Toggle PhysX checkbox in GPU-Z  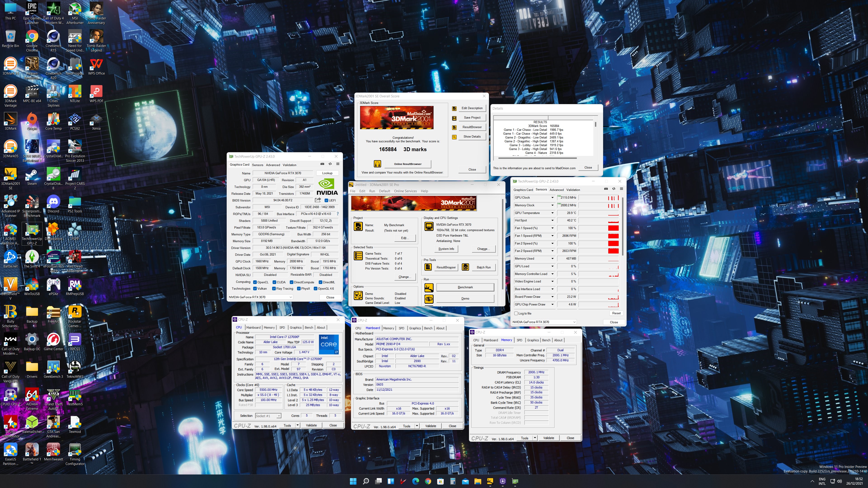click(299, 289)
